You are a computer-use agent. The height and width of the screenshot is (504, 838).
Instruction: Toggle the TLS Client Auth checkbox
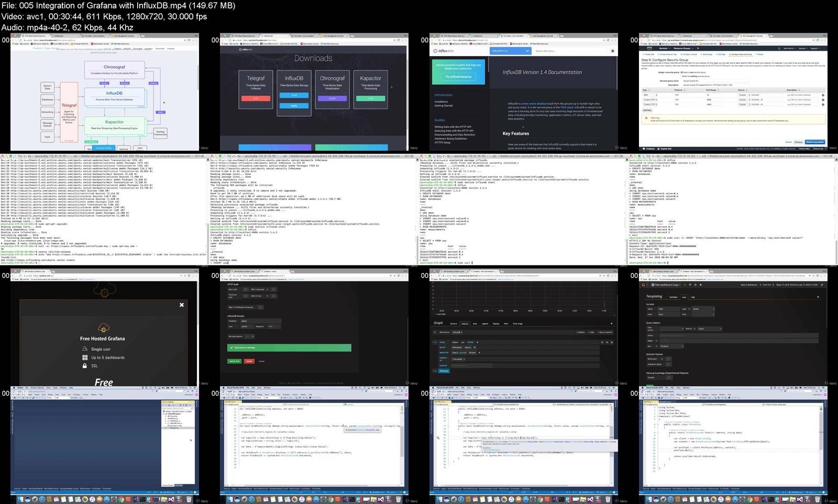click(246, 296)
